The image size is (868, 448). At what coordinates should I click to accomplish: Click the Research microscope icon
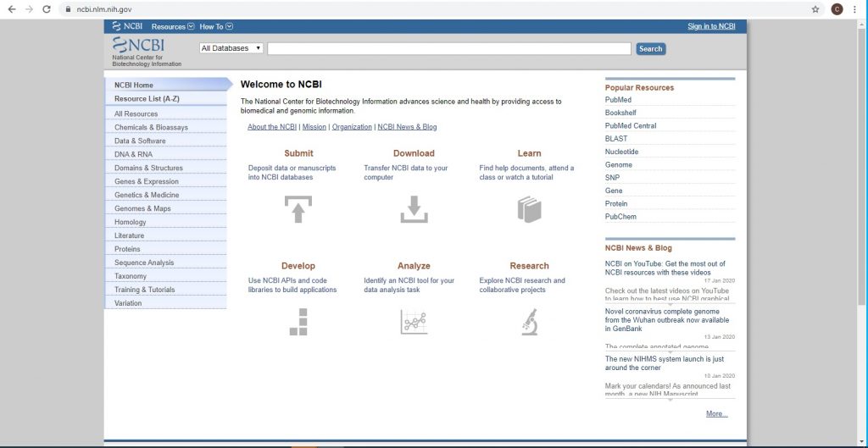tap(529, 322)
